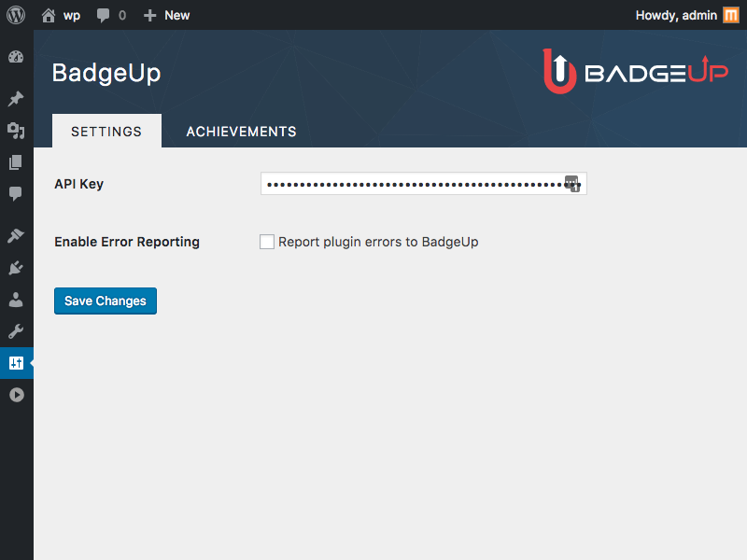Open the Media library sidebar icon
747x560 pixels.
pos(16,130)
